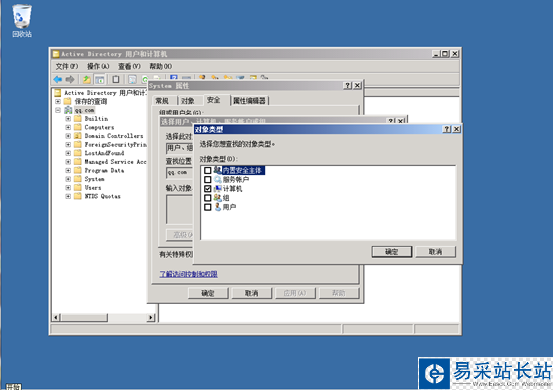Viewport: 553px width, 390px height.
Task: Click the Active Directory root node icon
Action: point(57,93)
